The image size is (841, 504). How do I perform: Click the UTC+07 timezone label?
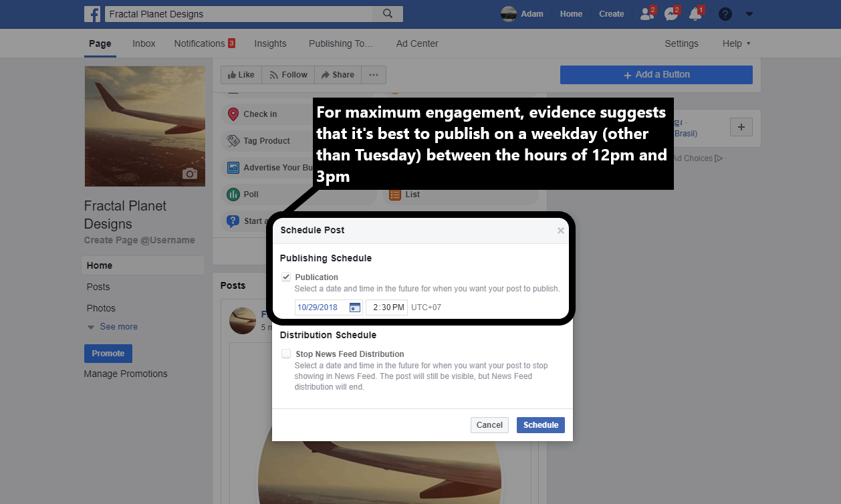point(426,307)
